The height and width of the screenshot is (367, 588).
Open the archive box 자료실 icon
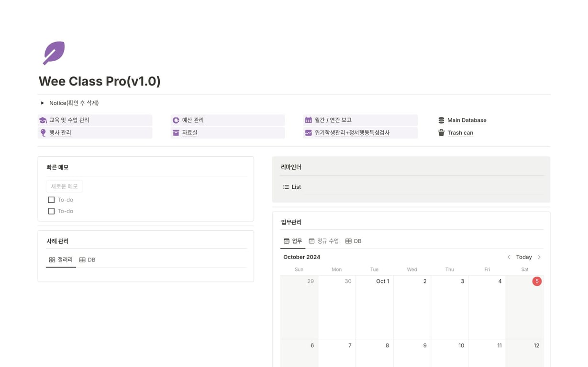pos(176,133)
